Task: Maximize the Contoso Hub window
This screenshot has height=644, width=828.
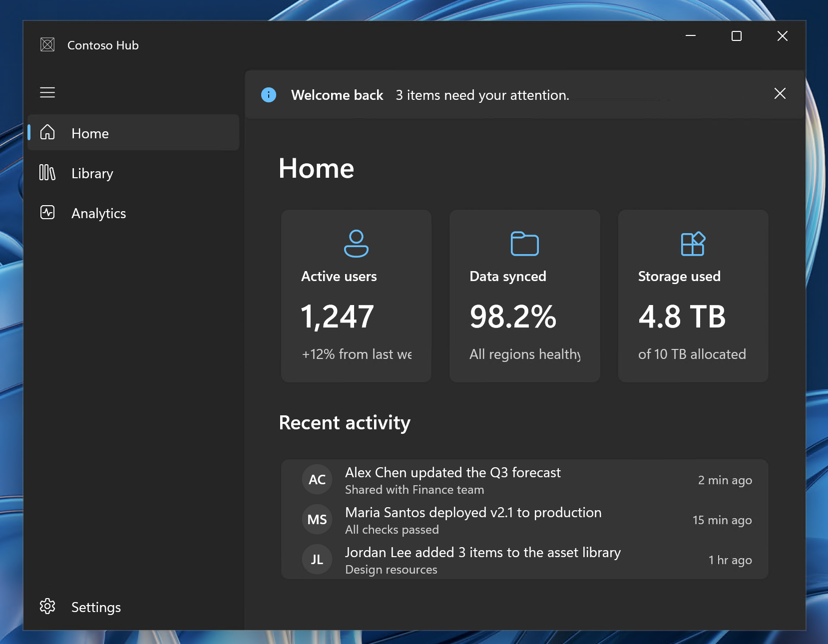Action: 737,36
